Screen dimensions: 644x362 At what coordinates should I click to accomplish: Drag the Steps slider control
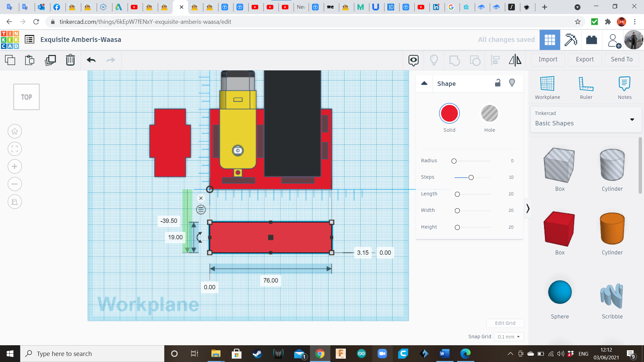(471, 177)
